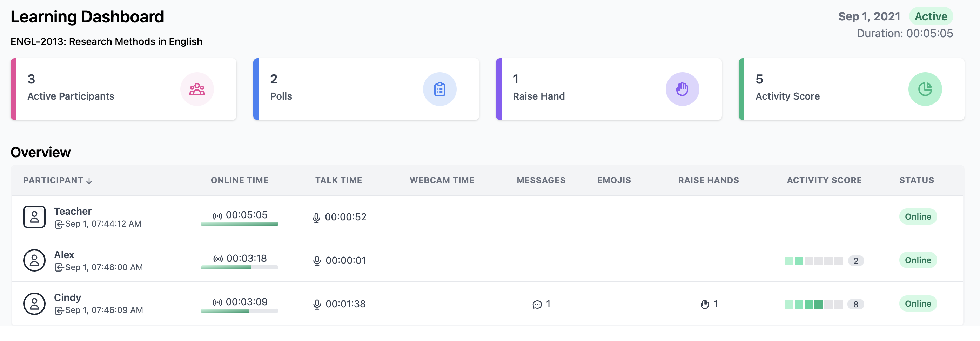The width and height of the screenshot is (980, 341).
Task: Select the Polls card
Action: [366, 89]
